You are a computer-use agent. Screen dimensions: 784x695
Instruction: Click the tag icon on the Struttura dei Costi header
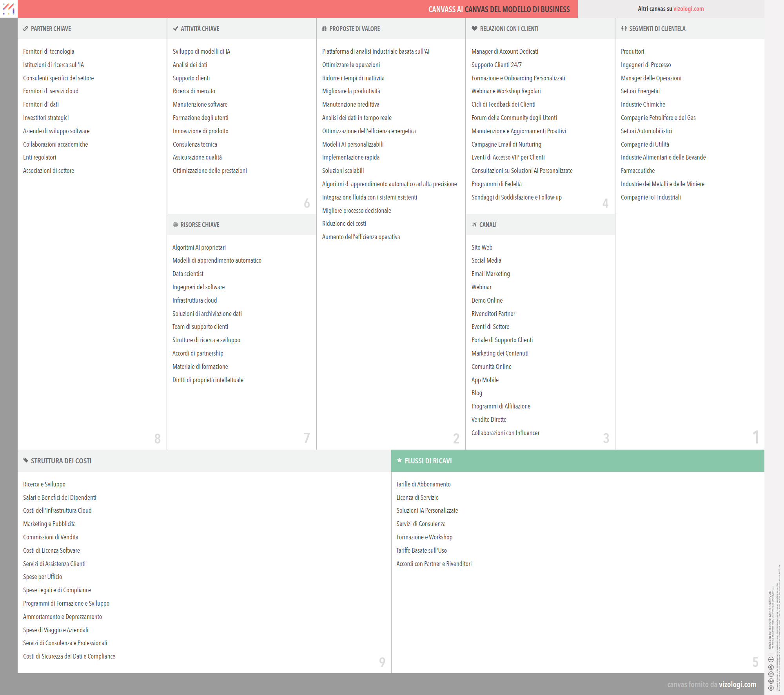pos(25,461)
